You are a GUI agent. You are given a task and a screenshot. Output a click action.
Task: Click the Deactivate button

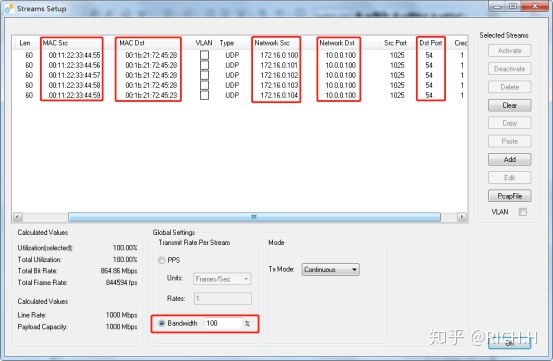(510, 69)
